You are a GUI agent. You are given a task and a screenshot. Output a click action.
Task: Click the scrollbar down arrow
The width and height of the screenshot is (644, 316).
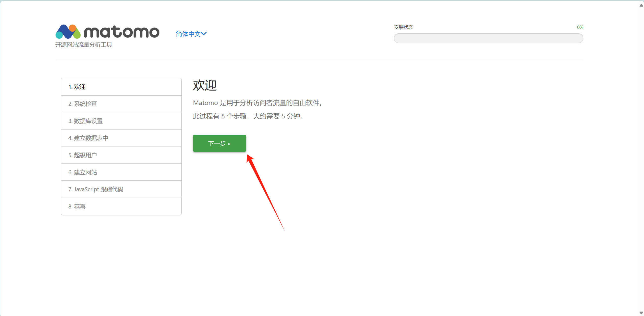coord(641,313)
